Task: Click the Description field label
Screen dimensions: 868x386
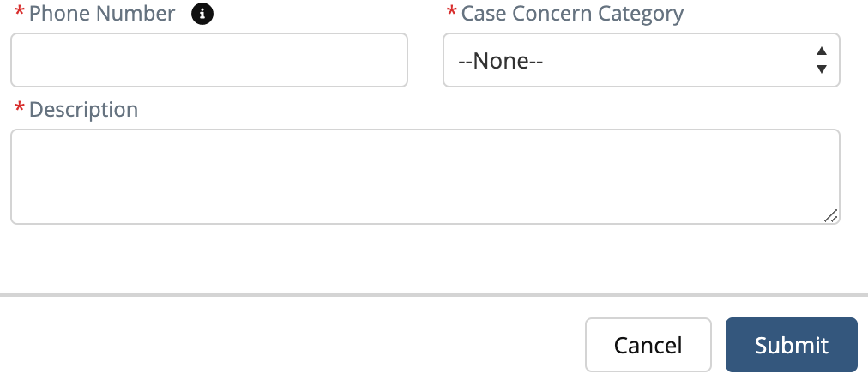Action: (83, 110)
